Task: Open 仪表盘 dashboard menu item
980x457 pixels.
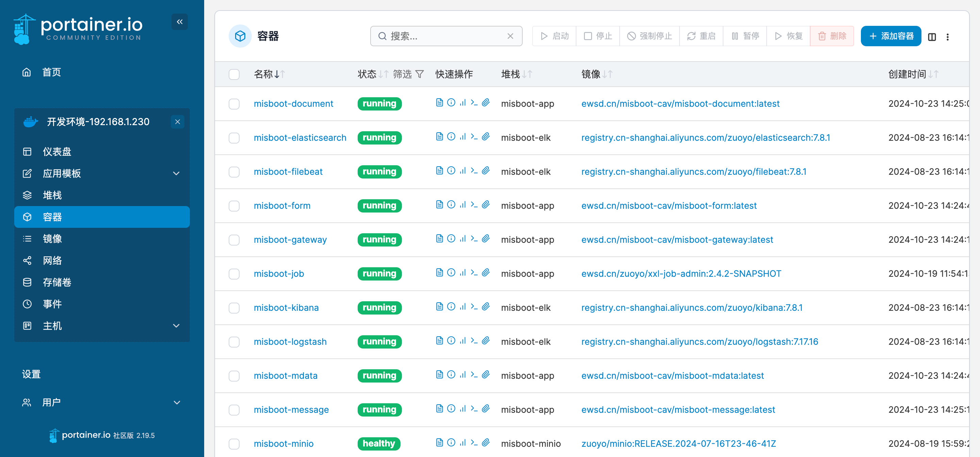Action: coord(102,152)
